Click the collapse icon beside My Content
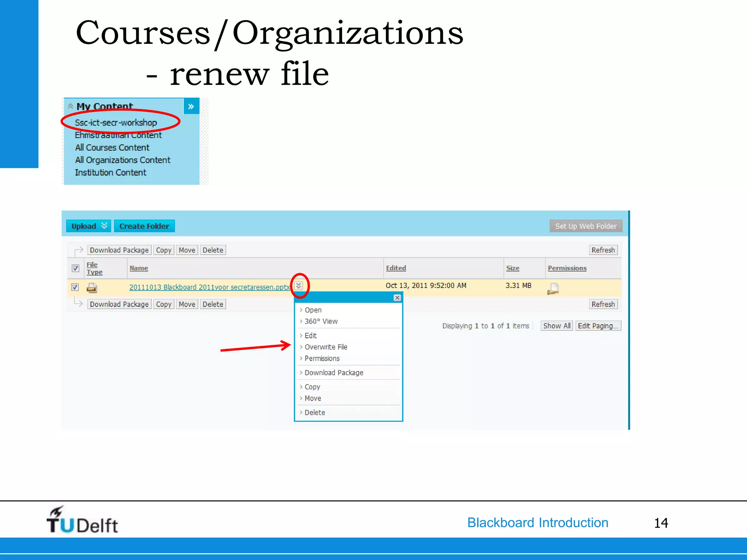 (x=71, y=106)
